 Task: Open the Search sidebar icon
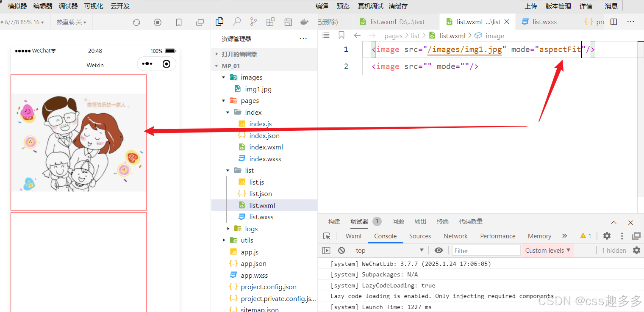[237, 22]
